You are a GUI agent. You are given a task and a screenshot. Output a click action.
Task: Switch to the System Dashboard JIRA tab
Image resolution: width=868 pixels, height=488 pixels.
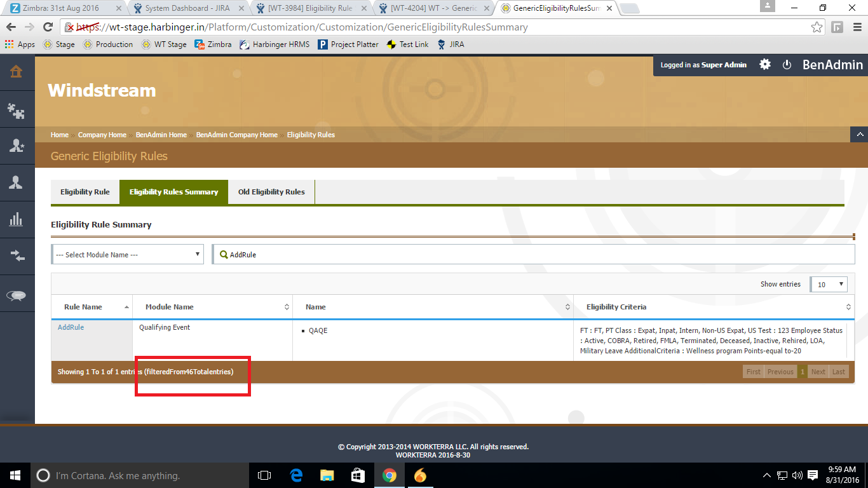pyautogui.click(x=187, y=8)
